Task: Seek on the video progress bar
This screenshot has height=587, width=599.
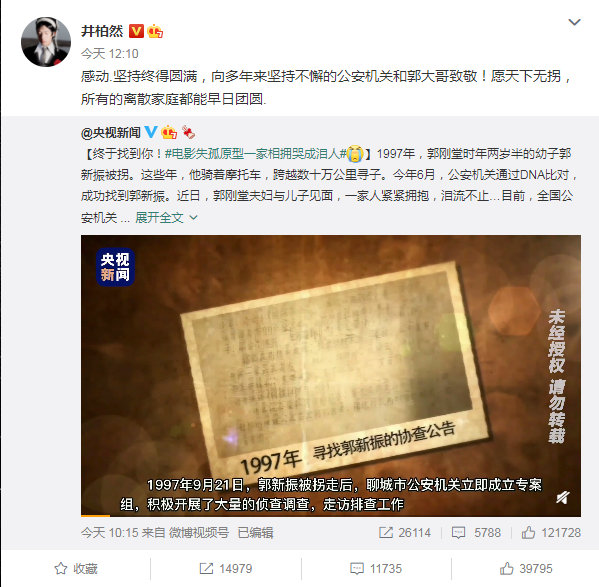Action: click(330, 515)
